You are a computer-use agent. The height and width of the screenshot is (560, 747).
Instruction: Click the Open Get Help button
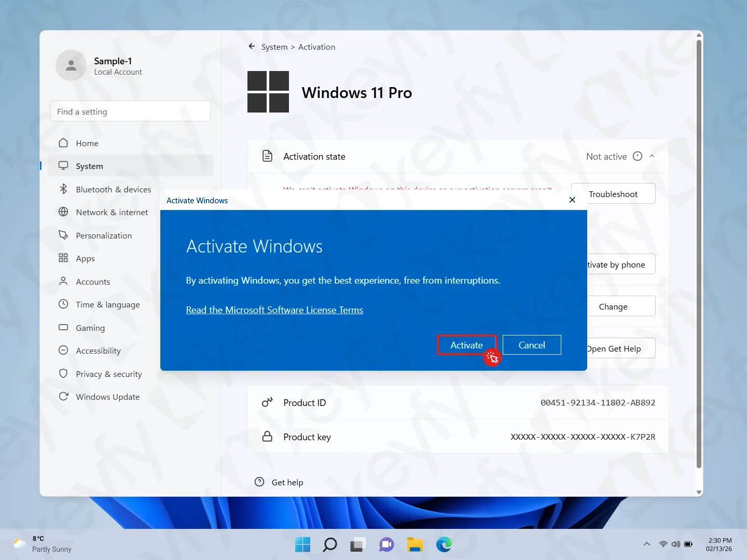(621, 348)
